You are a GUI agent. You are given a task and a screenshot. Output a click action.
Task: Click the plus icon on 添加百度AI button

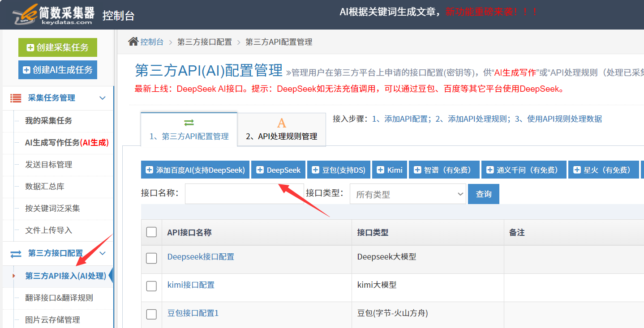(x=150, y=170)
